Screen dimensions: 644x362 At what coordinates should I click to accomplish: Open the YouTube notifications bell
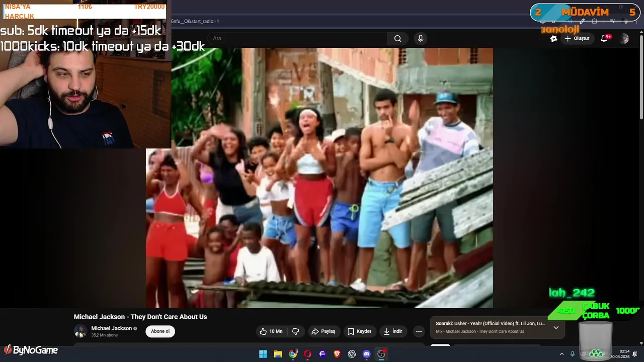point(605,39)
